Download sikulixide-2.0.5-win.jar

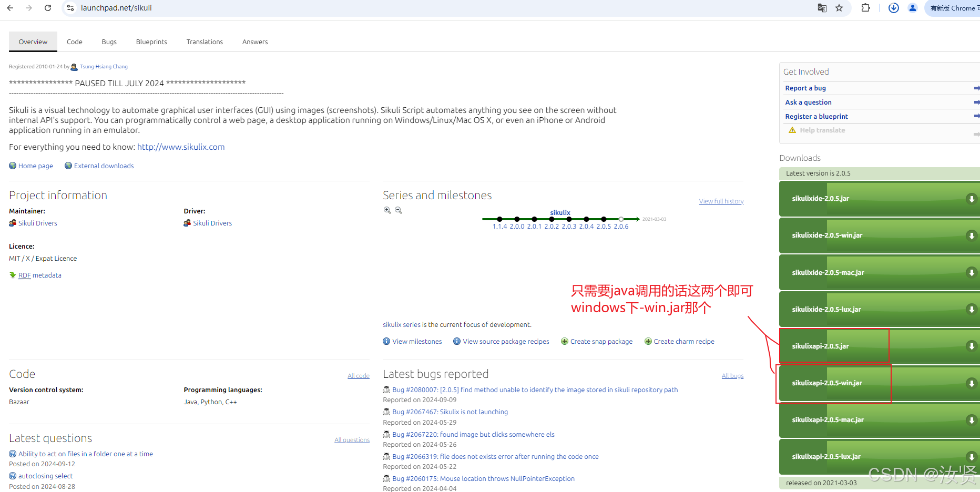(x=879, y=235)
